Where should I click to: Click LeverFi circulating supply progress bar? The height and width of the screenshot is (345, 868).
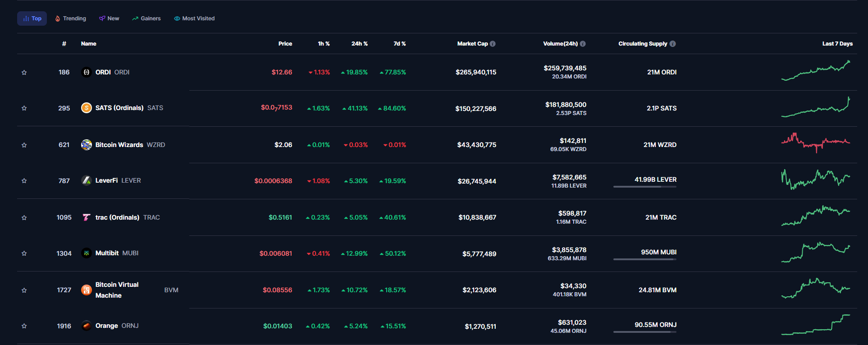pos(644,187)
